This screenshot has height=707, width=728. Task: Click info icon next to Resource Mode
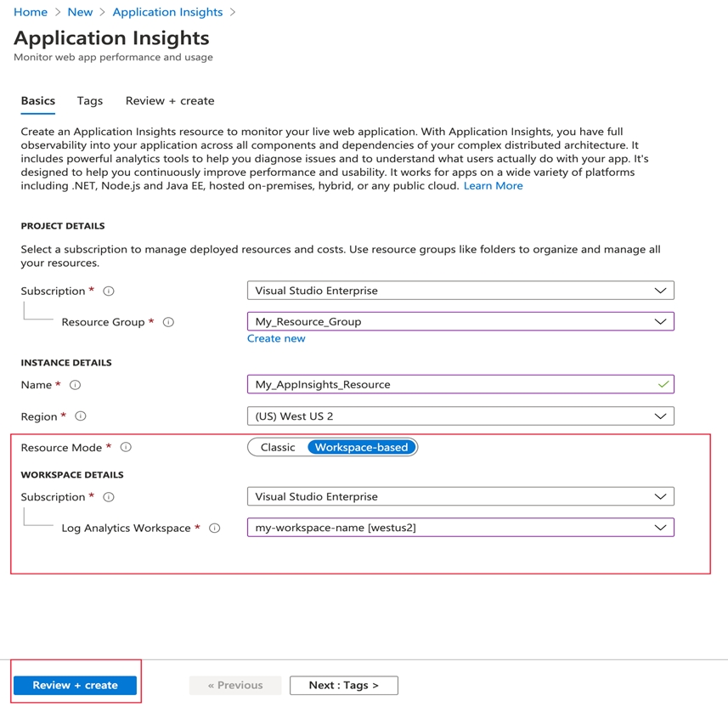click(126, 447)
